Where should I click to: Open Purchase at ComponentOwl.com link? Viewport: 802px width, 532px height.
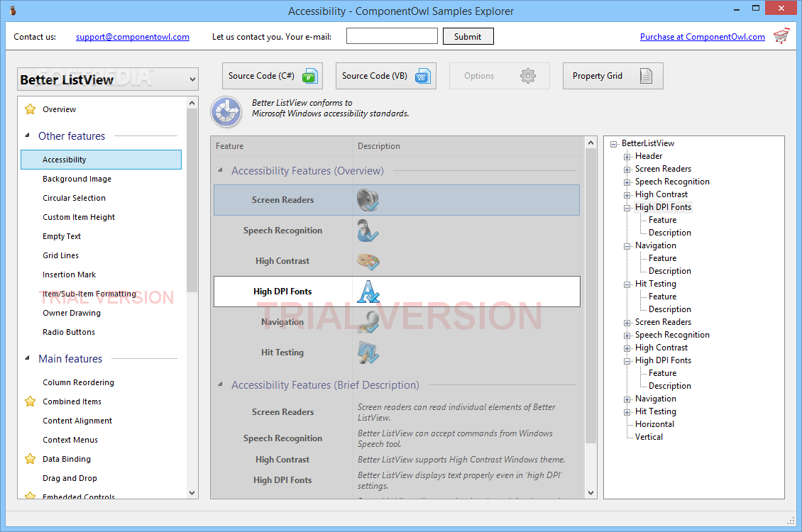coord(702,37)
